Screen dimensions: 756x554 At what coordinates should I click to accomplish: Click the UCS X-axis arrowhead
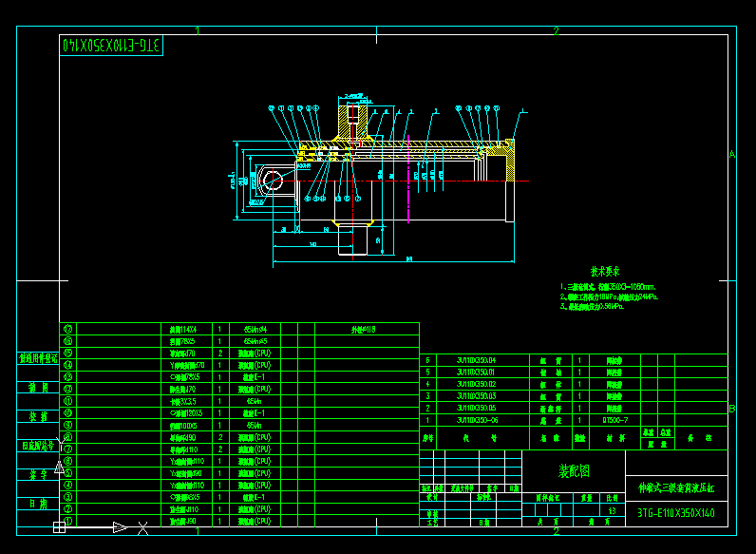tap(121, 526)
